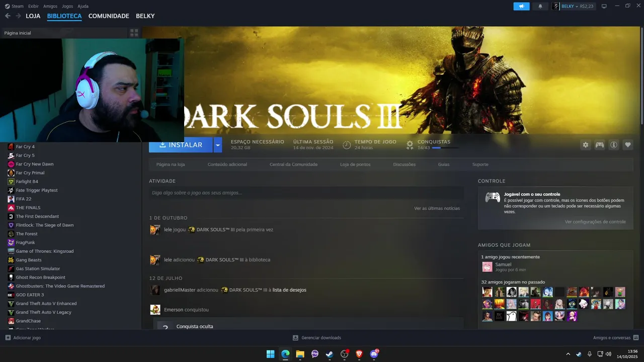The height and width of the screenshot is (362, 644).
Task: Click Ver configurações de controle
Action: point(595,222)
